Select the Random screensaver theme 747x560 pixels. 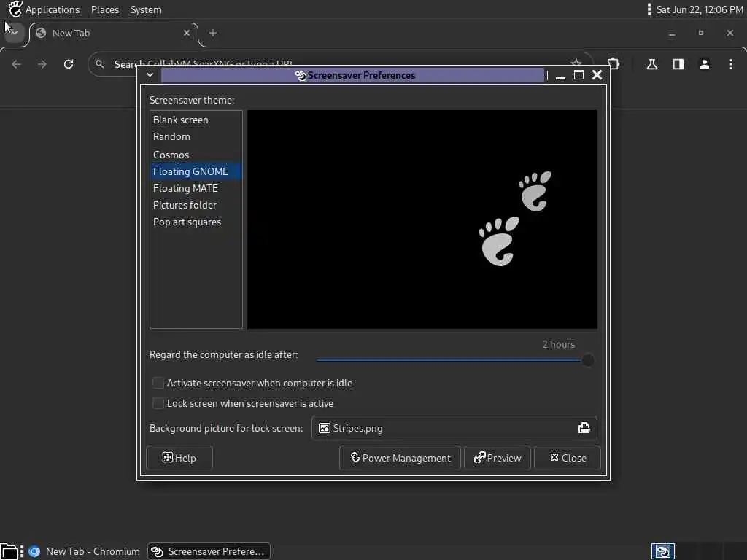click(196, 136)
